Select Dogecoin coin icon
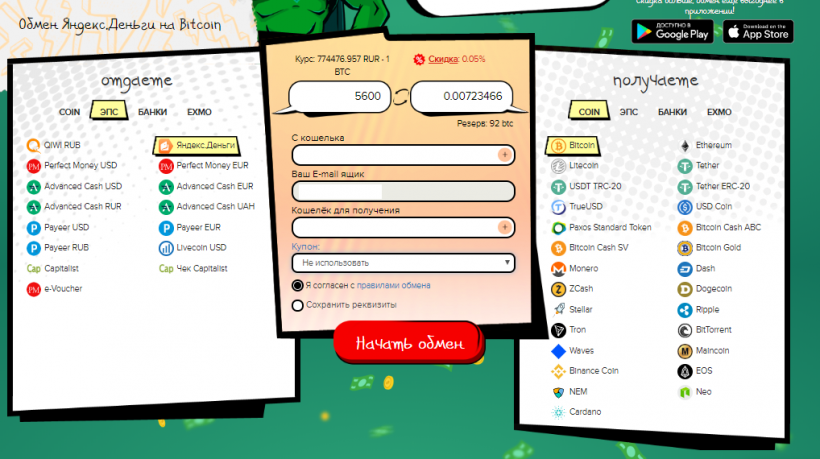This screenshot has width=820, height=459. point(685,289)
